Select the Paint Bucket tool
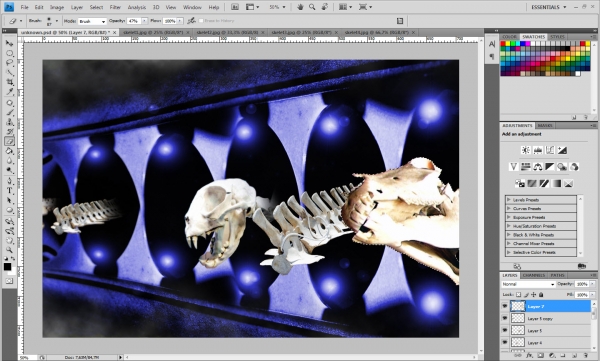The height and width of the screenshot is (361, 600). tap(9, 151)
